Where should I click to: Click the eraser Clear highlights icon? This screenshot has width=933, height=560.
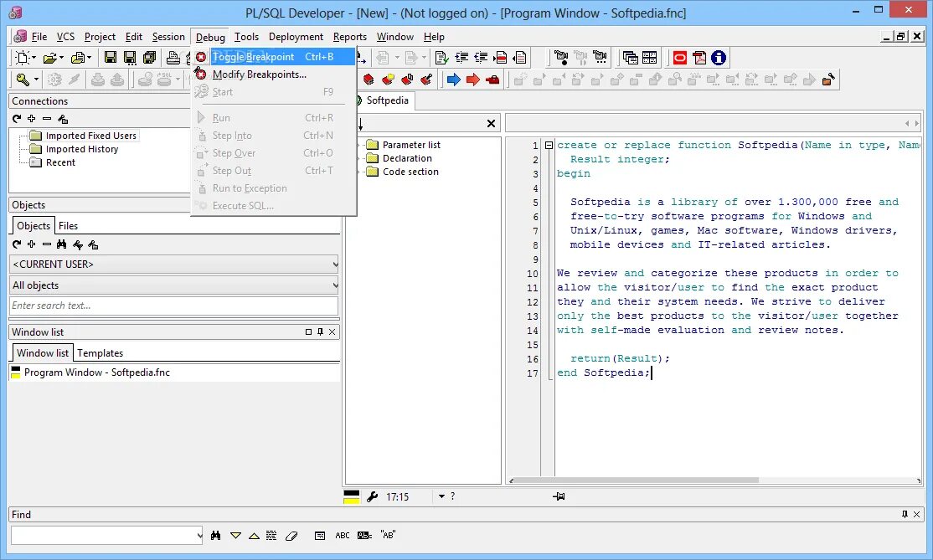point(291,536)
